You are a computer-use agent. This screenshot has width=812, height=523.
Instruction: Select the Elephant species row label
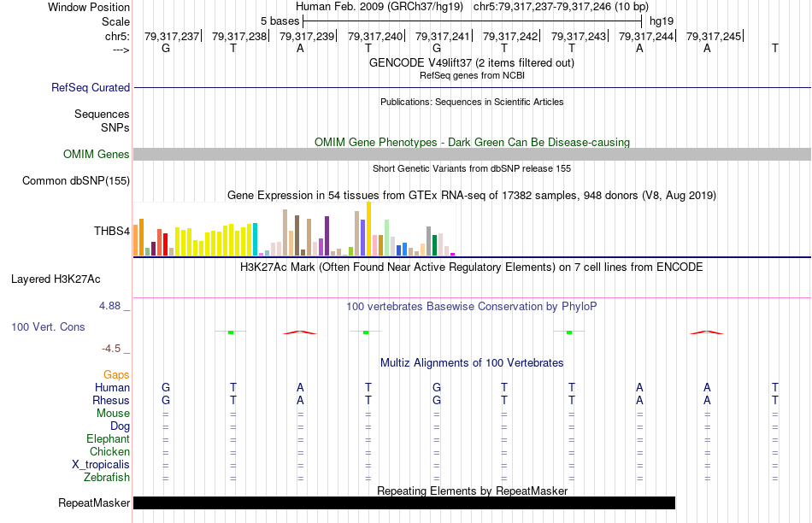[x=108, y=438]
